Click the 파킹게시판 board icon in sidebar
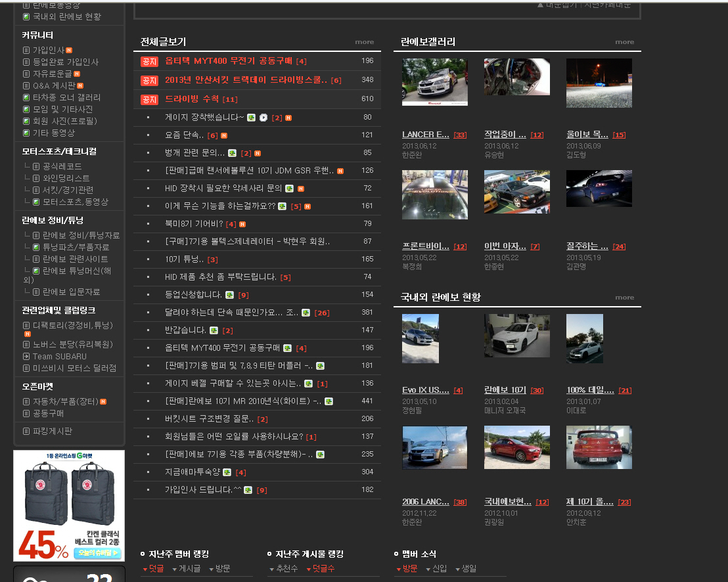 pyautogui.click(x=26, y=432)
